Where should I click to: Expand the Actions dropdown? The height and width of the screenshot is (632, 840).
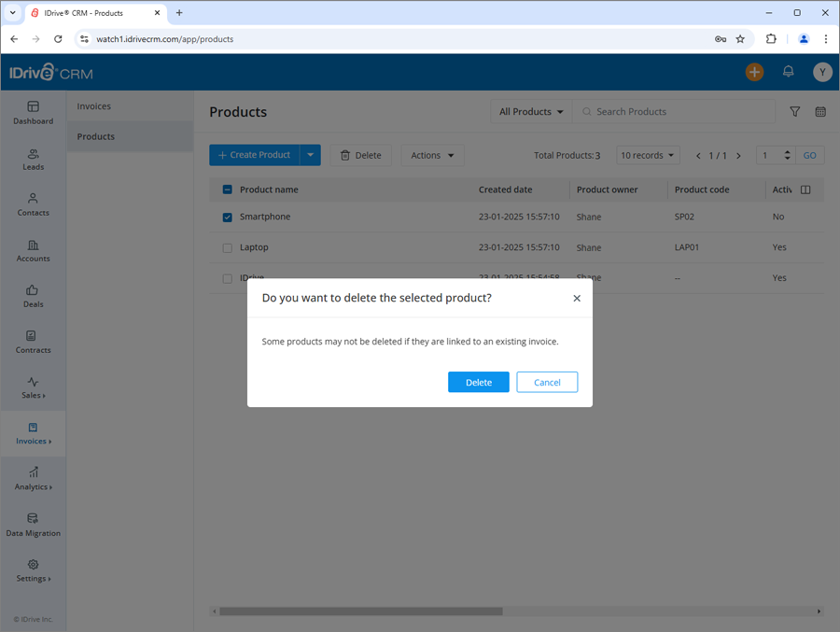pos(432,155)
